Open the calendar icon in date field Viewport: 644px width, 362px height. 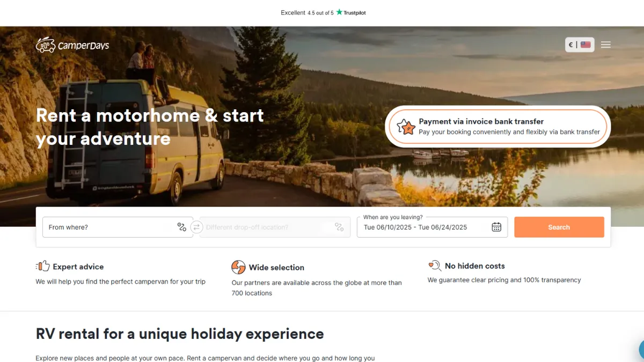point(496,227)
